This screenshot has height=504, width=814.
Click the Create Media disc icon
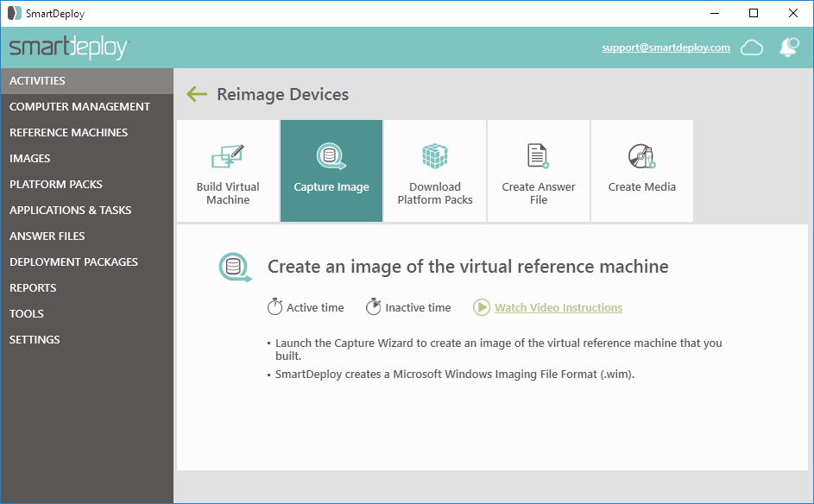(642, 156)
